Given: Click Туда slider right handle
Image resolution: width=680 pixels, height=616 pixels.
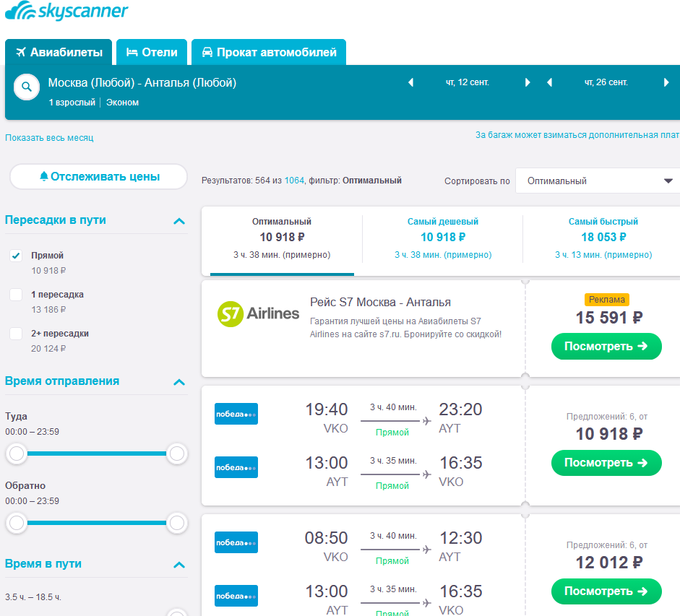Looking at the screenshot, I should (x=177, y=454).
